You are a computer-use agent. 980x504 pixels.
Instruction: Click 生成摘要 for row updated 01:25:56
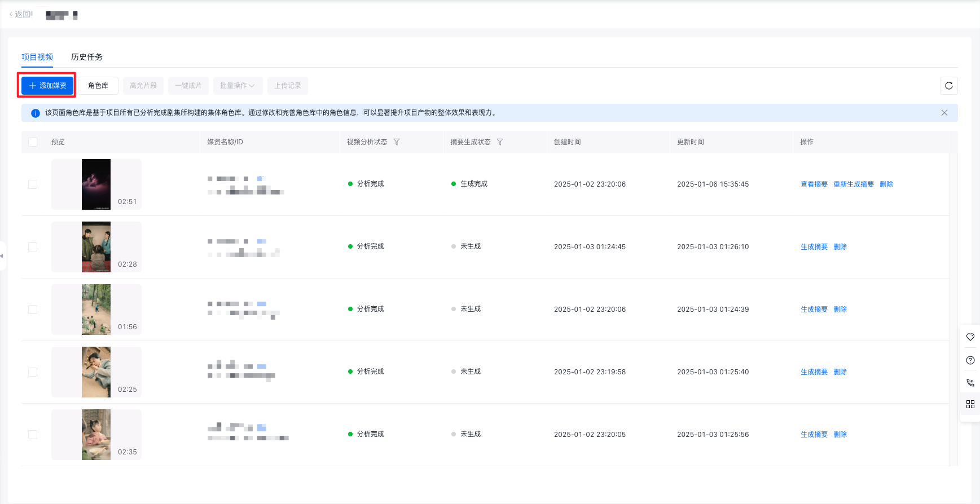click(x=814, y=435)
